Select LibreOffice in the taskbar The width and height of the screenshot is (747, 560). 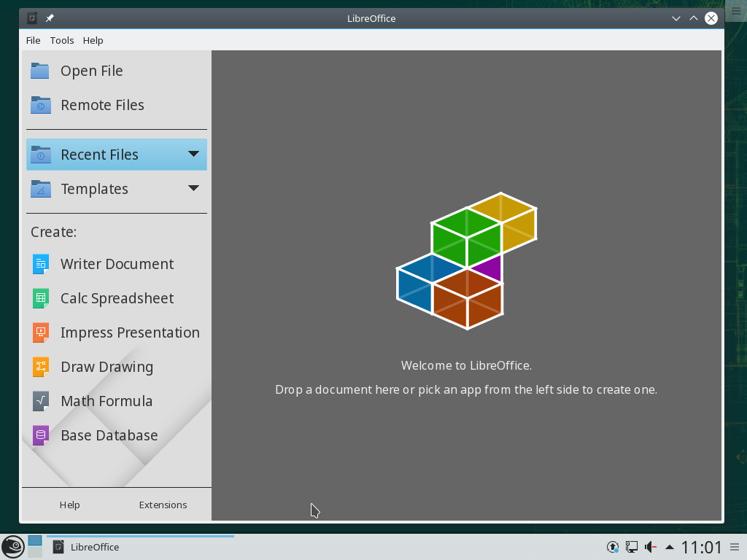[95, 547]
